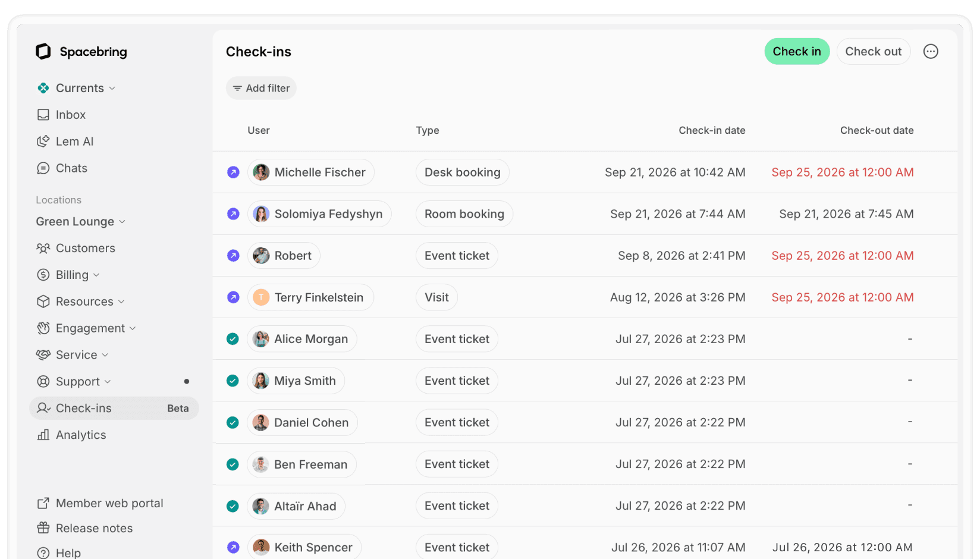Open the three-dot more options menu
Screen dimensions: 980x559
pos(931,52)
